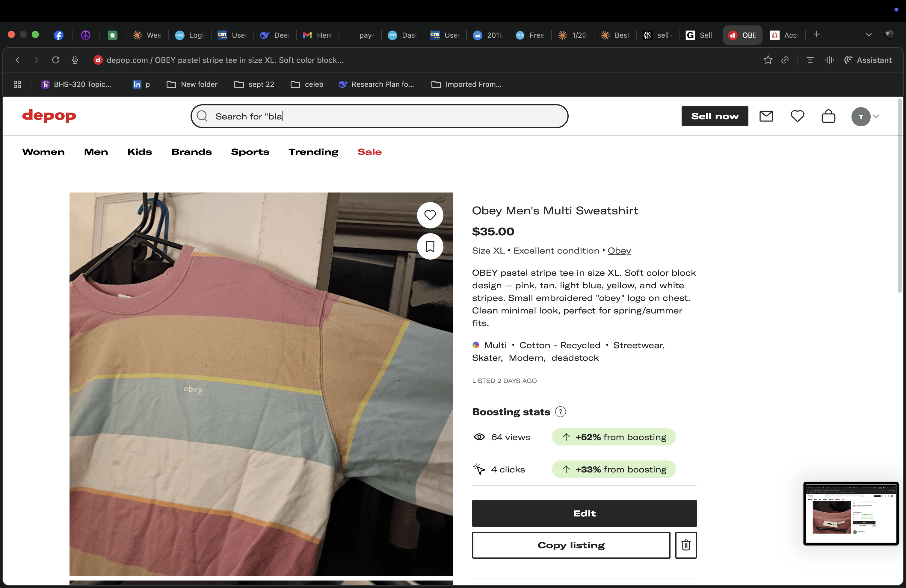Open the Women category menu
Image resolution: width=906 pixels, height=588 pixels.
tap(43, 152)
